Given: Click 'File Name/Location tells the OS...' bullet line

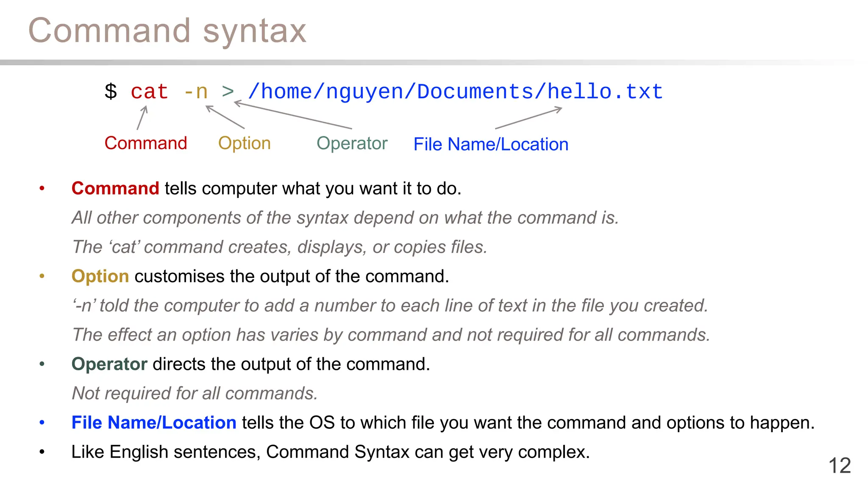Looking at the screenshot, I should tap(443, 423).
